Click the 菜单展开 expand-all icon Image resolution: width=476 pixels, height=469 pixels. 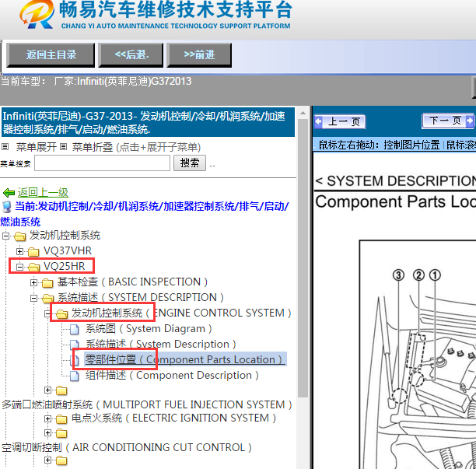[x=5, y=147]
